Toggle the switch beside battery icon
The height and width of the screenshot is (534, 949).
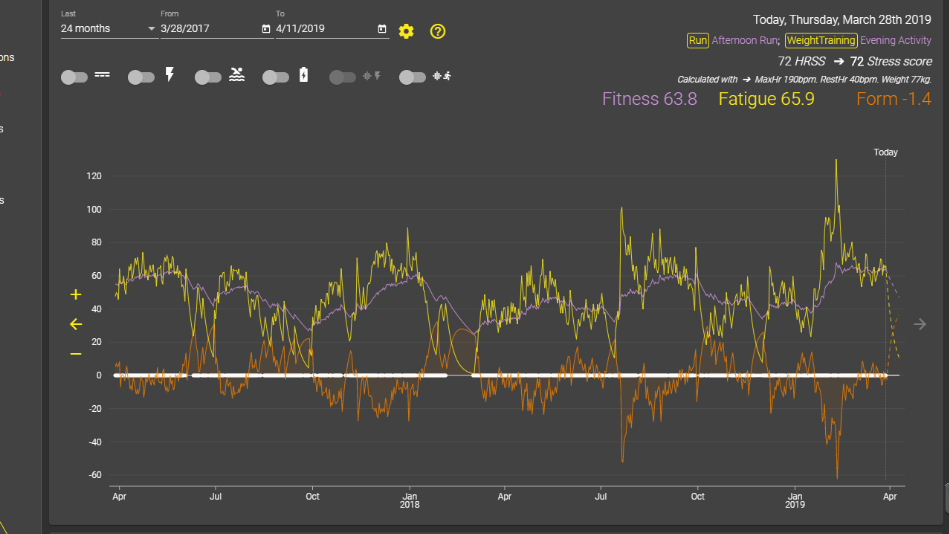coord(275,77)
